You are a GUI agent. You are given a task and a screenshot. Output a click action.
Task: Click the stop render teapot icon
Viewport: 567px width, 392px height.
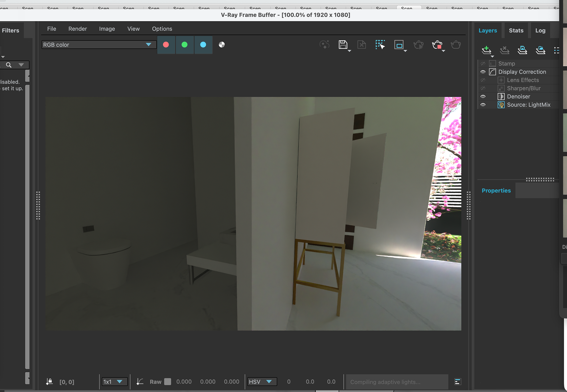coord(437,45)
